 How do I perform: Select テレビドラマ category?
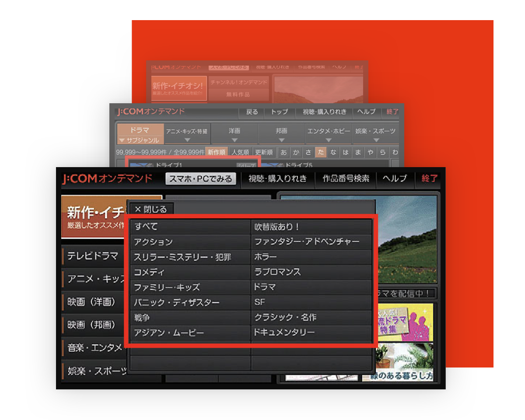coord(94,256)
